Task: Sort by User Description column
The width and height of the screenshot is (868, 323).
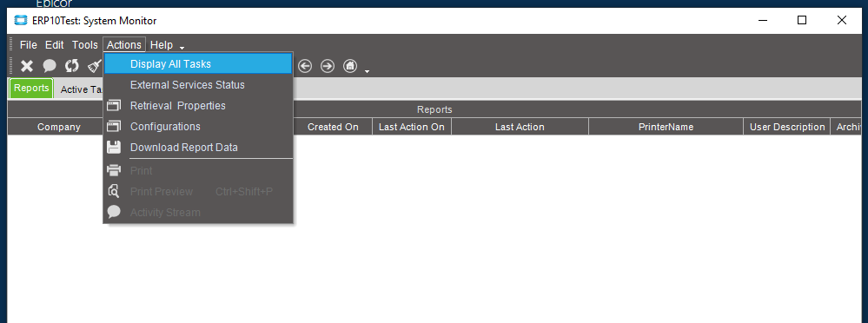Action: tap(786, 127)
